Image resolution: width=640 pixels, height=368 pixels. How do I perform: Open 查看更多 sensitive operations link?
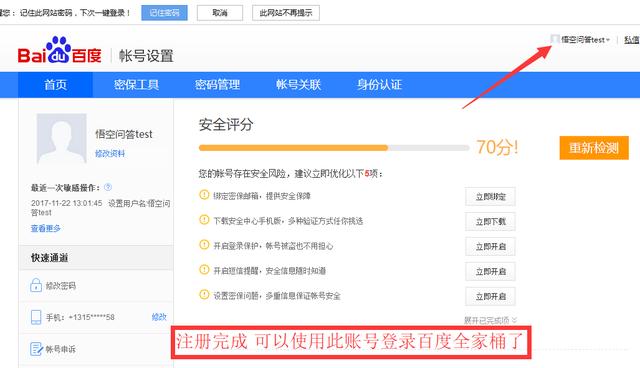(46, 228)
